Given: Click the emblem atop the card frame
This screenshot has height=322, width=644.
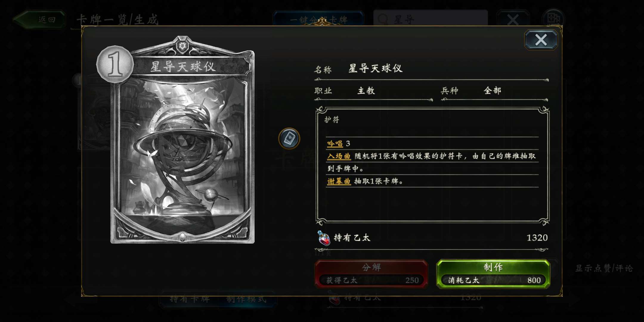Looking at the screenshot, I should point(182,46).
